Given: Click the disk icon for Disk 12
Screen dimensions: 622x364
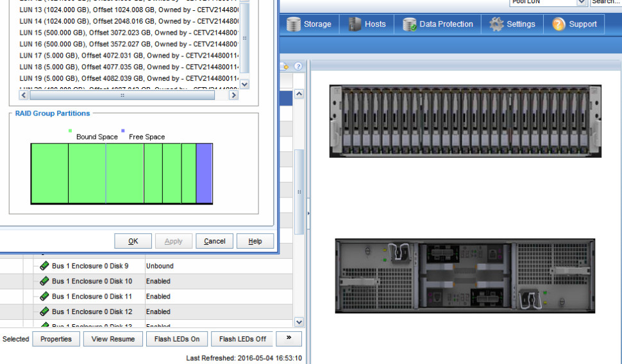Looking at the screenshot, I should coord(44,311).
